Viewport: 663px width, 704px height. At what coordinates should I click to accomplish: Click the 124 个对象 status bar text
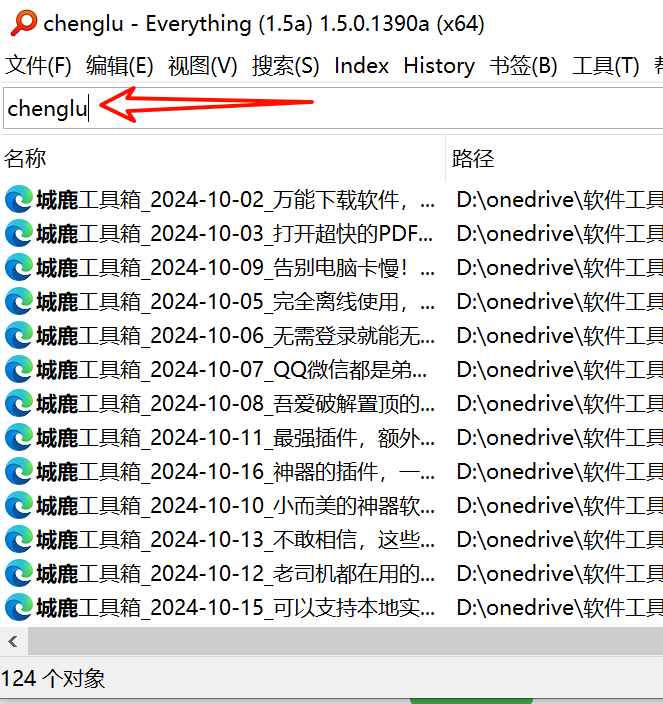(x=53, y=678)
